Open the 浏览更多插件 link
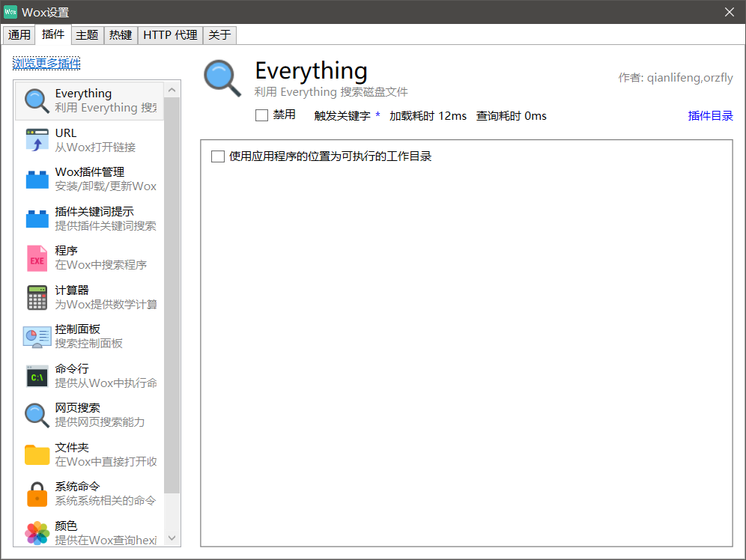 point(46,63)
